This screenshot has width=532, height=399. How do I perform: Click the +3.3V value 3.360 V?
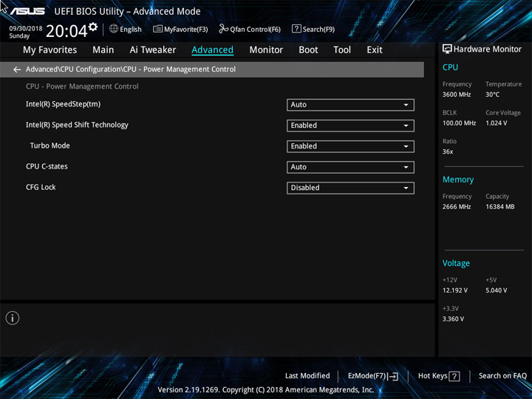point(453,319)
